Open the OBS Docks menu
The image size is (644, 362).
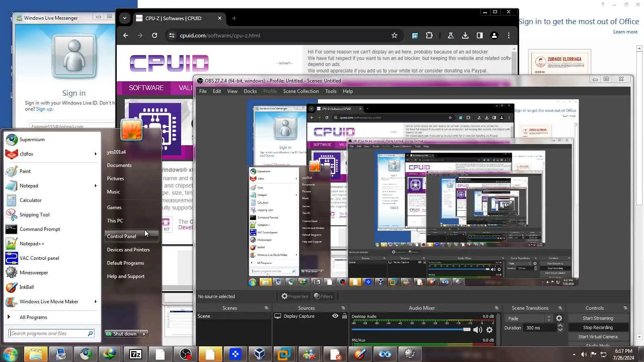[250, 91]
